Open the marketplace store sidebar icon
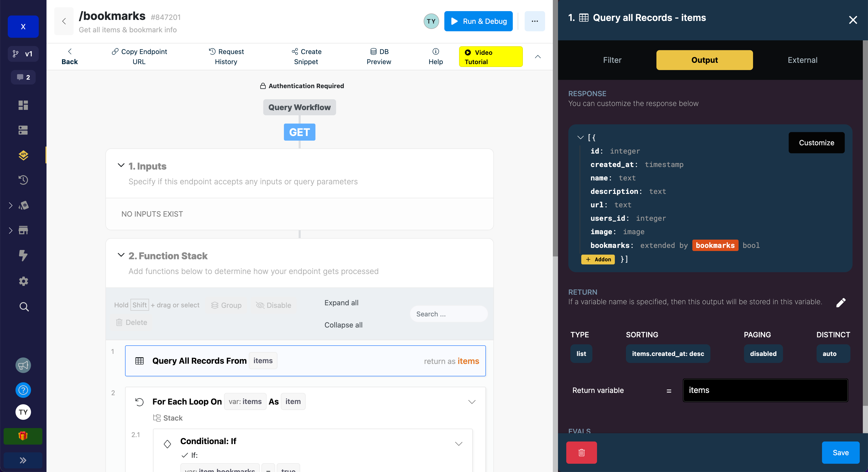This screenshot has height=472, width=868. pos(23,230)
